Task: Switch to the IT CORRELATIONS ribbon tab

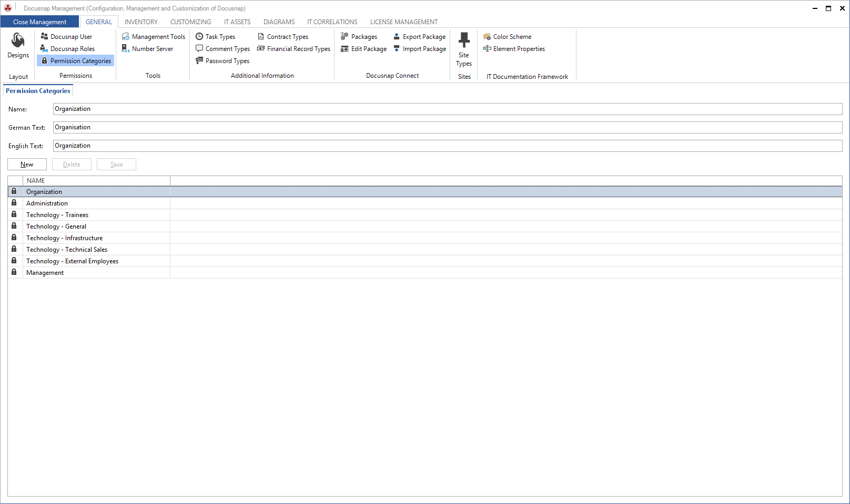Action: pyautogui.click(x=332, y=22)
